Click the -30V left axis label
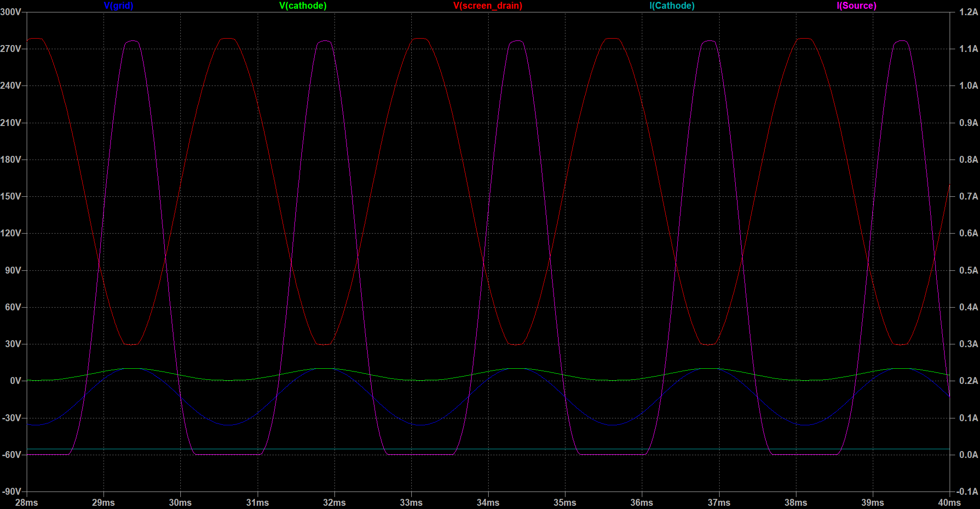980x509 pixels. 12,418
